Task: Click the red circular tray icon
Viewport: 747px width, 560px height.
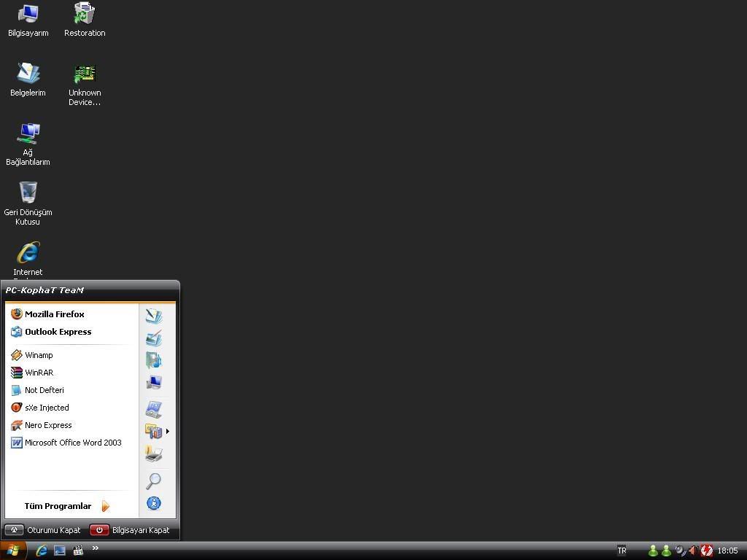Action: pos(706,551)
